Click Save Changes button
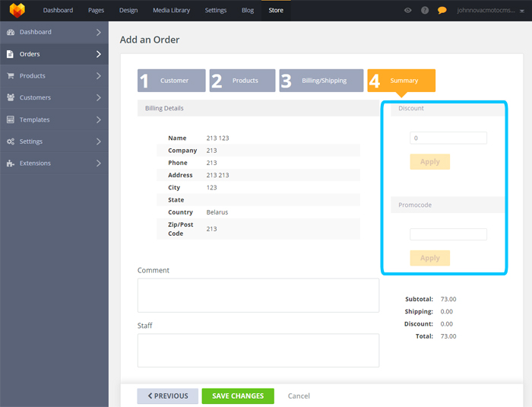Screen dimensions: 532x407 pos(238,396)
